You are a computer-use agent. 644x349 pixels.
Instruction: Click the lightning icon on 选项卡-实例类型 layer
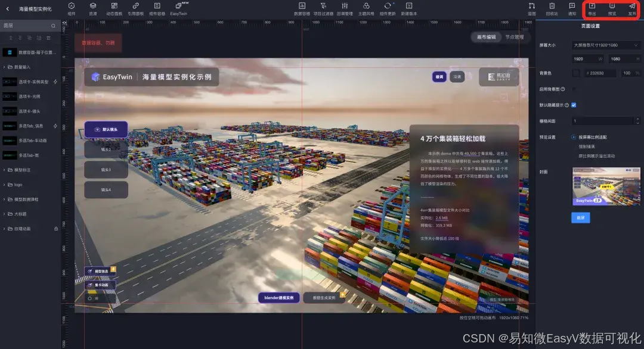(55, 82)
